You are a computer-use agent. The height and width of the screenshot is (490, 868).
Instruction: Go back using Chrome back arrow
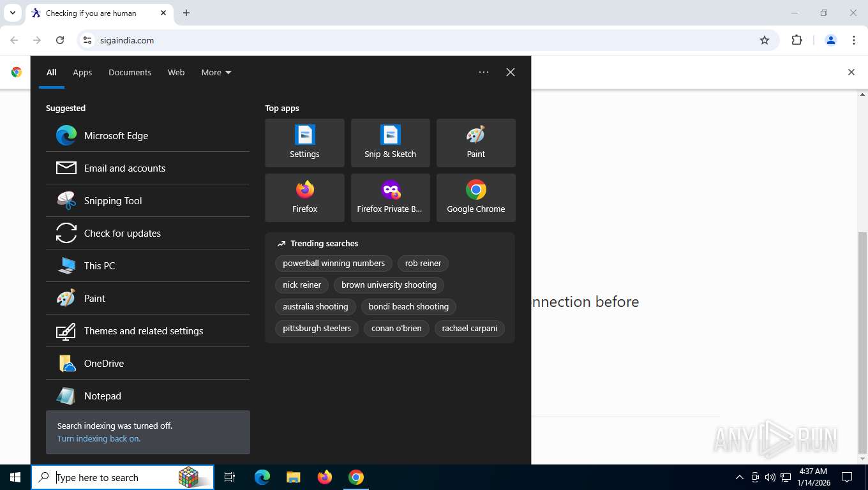click(x=14, y=40)
